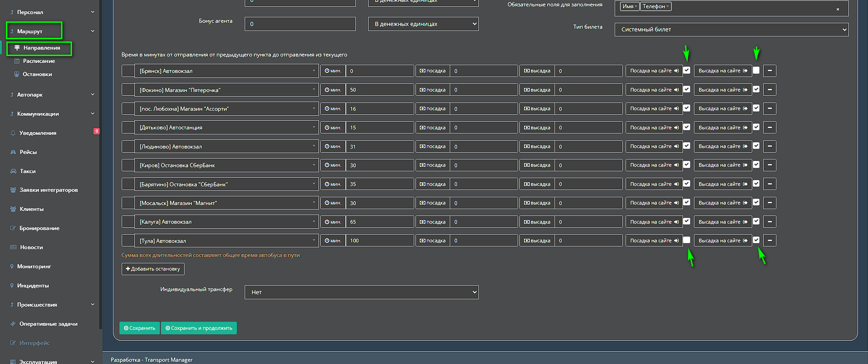The height and width of the screenshot is (364, 868).
Task: Enable Высадка на сайте checkbox for Брянск
Action: [x=756, y=70]
